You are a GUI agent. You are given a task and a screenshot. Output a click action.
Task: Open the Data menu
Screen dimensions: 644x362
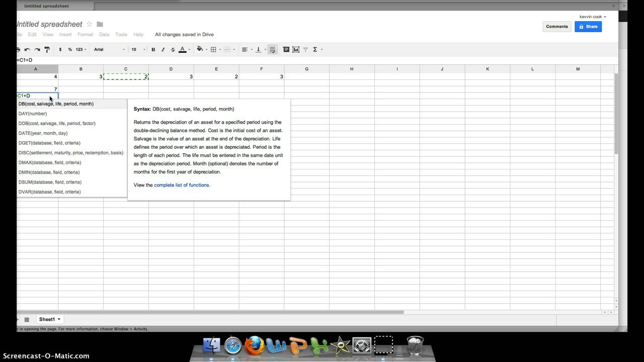104,35
